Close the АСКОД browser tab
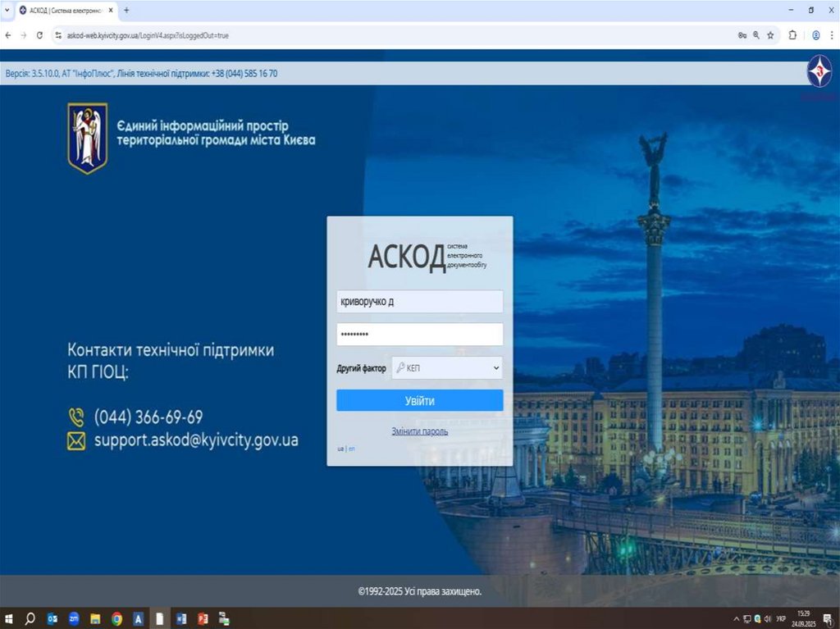The width and height of the screenshot is (840, 629). point(111,10)
